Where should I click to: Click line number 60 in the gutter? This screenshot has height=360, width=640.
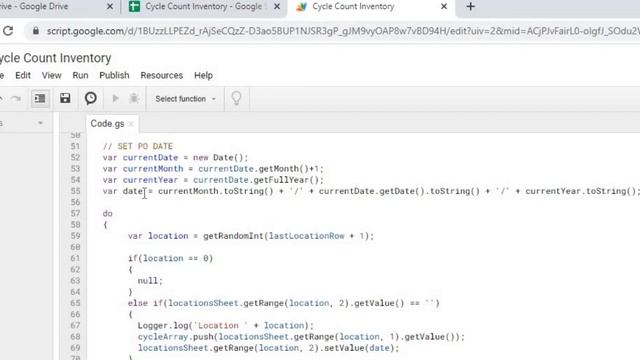[x=75, y=247]
